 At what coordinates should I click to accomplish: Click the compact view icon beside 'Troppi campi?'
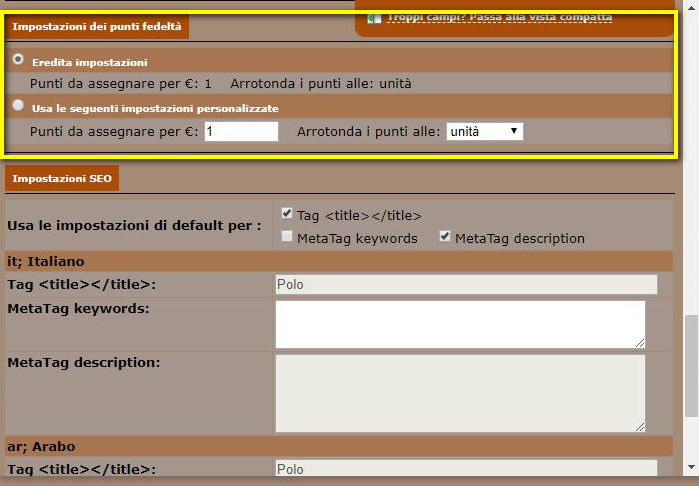[x=374, y=18]
